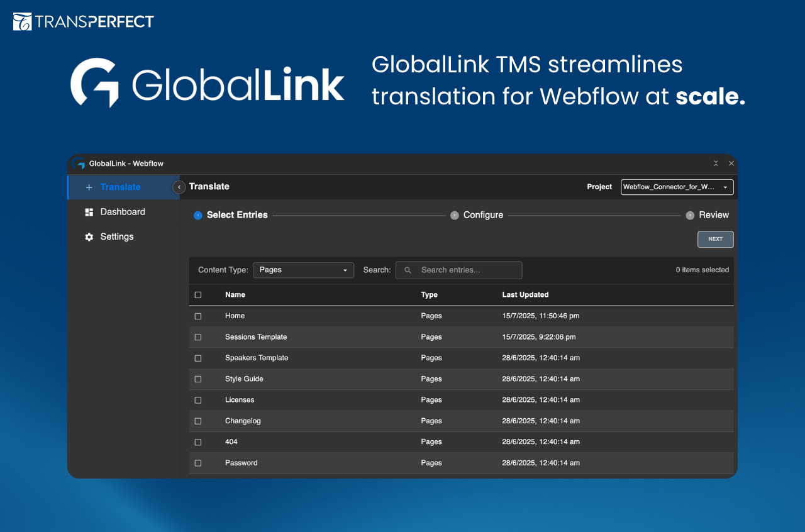Open the Dashboard sidebar item
This screenshot has width=805, height=532.
(x=124, y=213)
